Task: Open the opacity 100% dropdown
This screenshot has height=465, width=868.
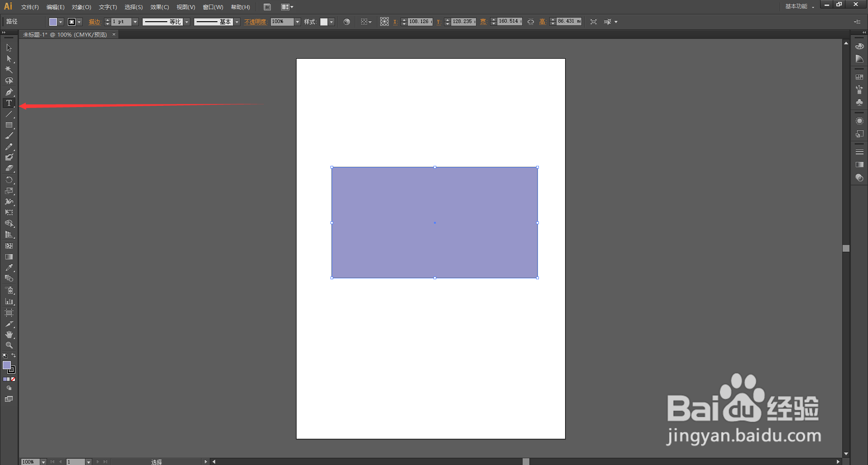Action: pos(297,22)
